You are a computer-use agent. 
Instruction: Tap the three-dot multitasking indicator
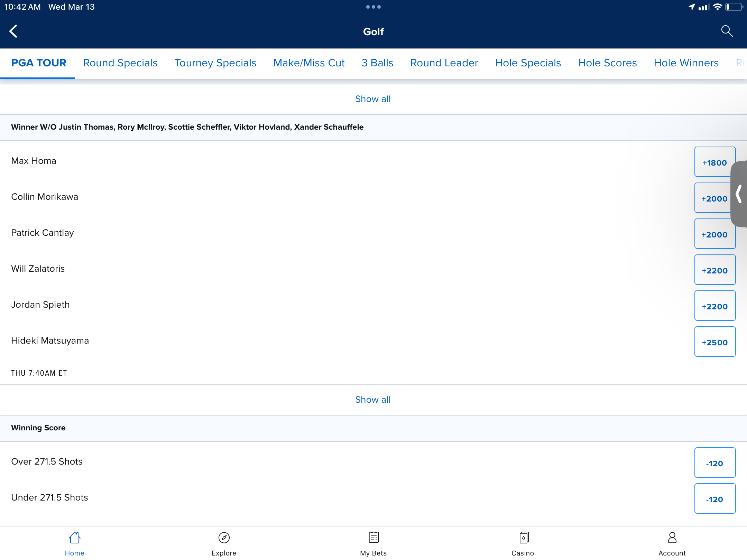tap(373, 7)
